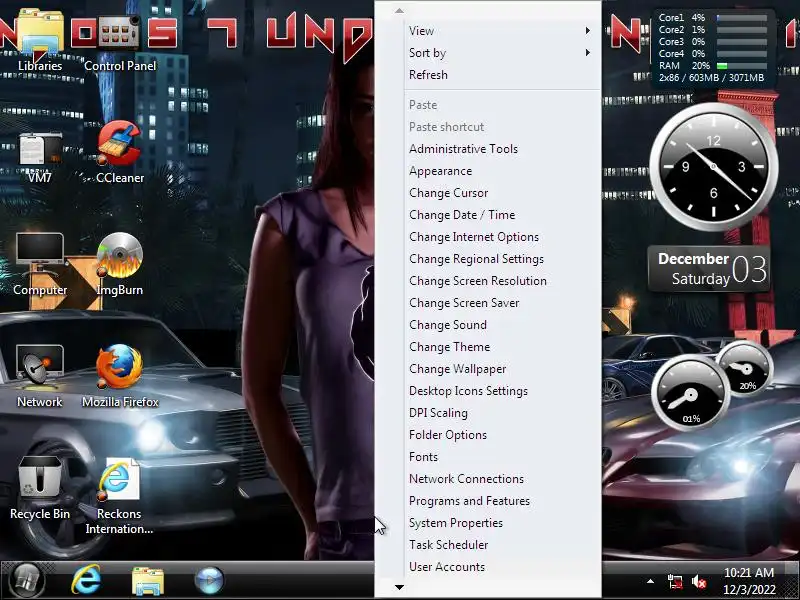
Task: Open the Recycle Bin
Action: [40, 489]
